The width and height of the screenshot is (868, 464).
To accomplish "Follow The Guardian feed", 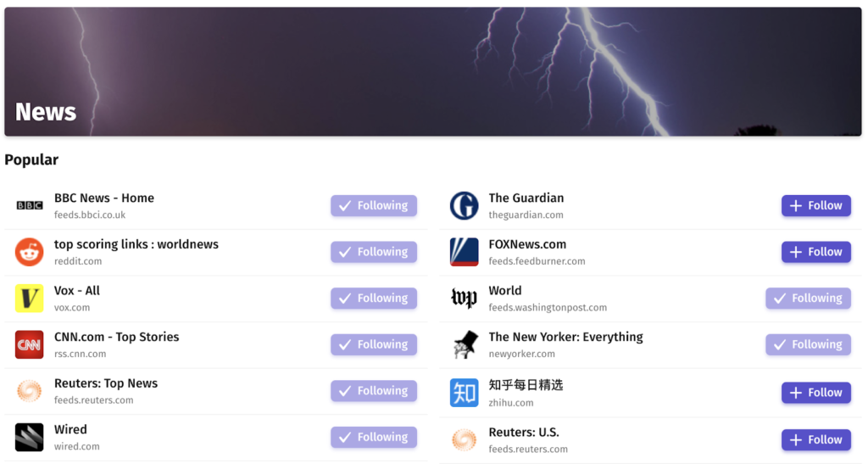I will pos(816,205).
